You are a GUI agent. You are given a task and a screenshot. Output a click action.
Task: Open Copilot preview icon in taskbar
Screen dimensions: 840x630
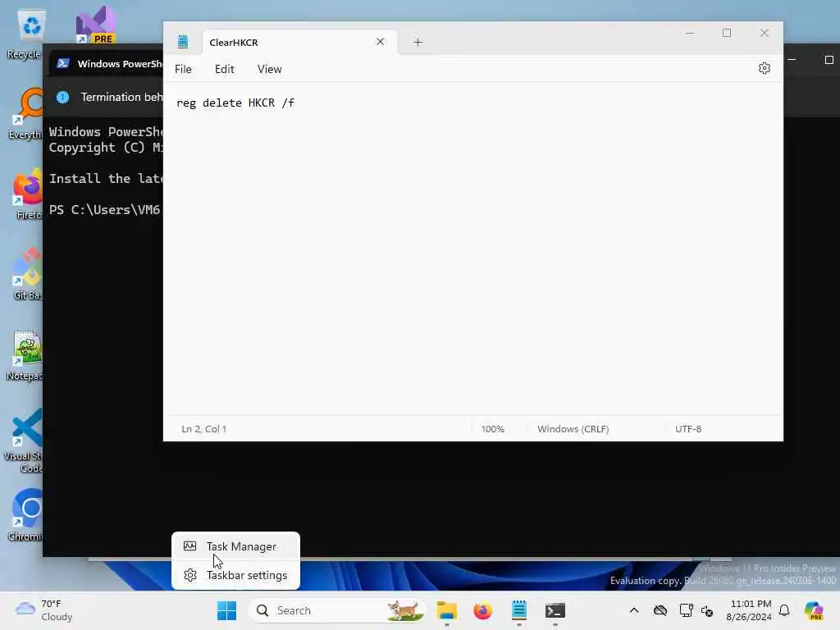click(814, 610)
